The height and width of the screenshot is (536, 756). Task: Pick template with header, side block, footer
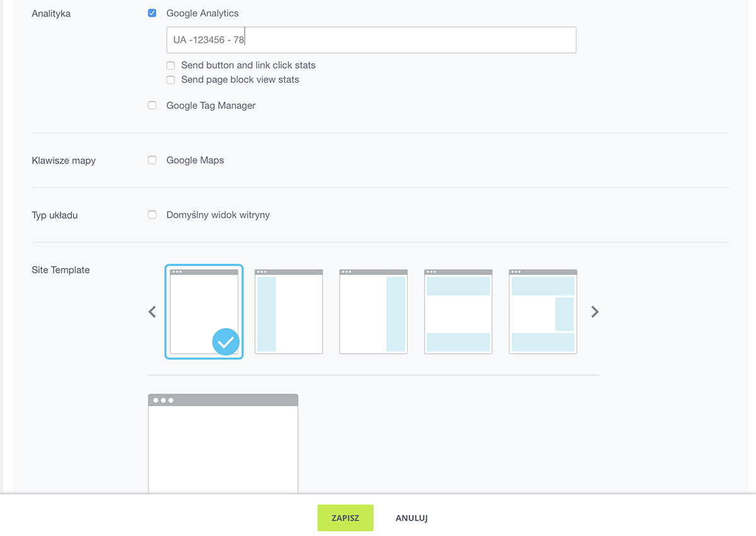click(543, 312)
